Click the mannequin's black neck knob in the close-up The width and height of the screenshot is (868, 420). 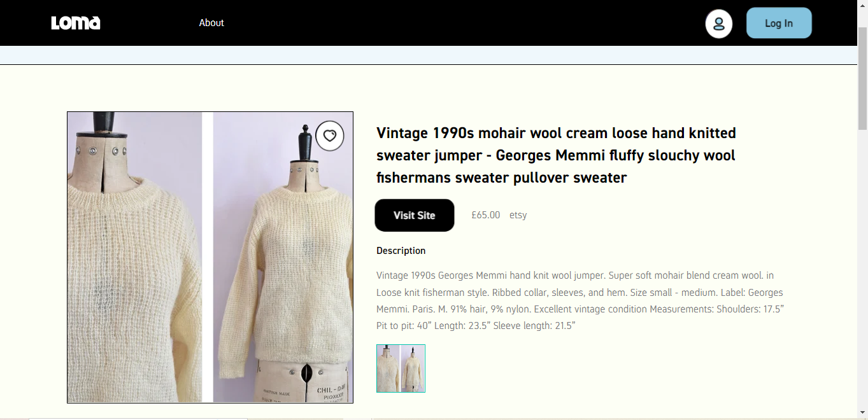click(104, 125)
